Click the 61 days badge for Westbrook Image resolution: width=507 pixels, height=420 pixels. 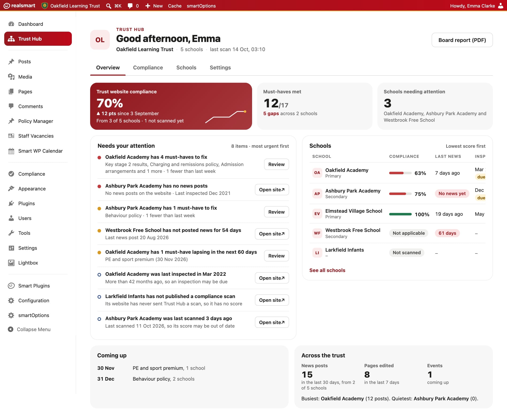pyautogui.click(x=447, y=233)
